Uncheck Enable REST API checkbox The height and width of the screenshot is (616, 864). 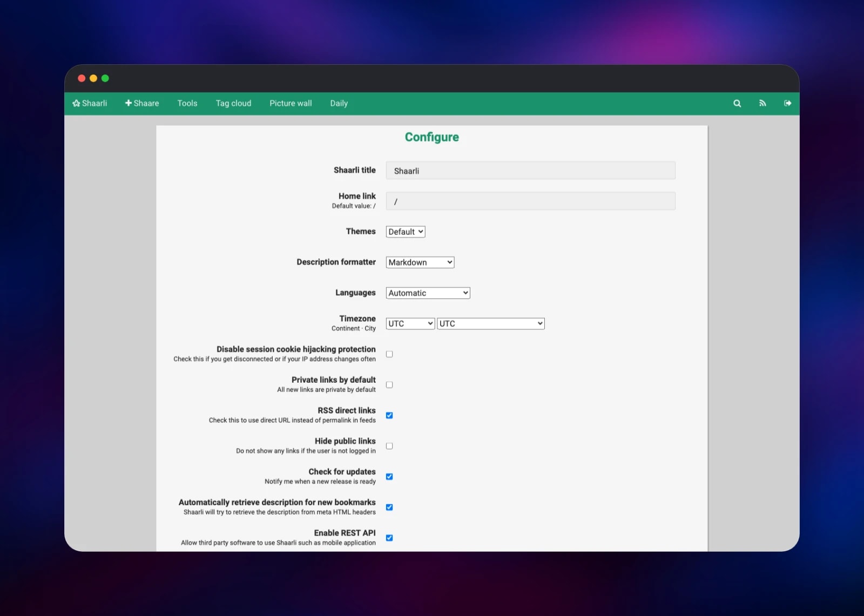pos(389,538)
